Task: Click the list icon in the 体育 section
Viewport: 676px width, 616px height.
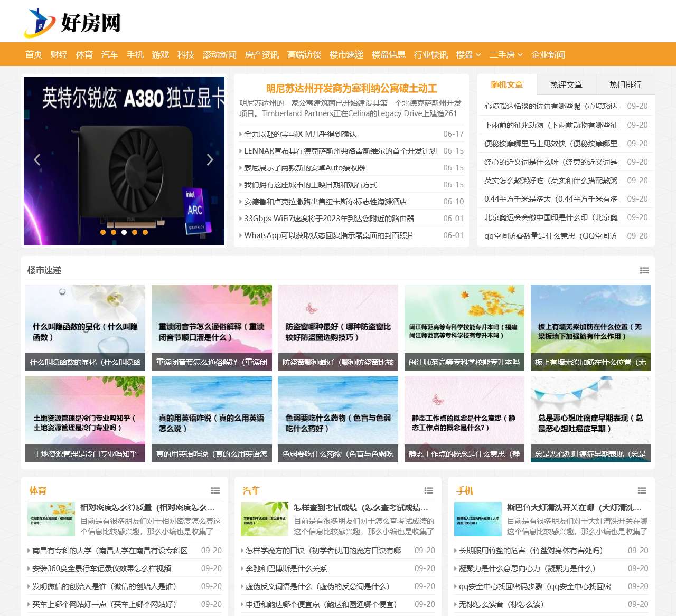Action: 214,490
